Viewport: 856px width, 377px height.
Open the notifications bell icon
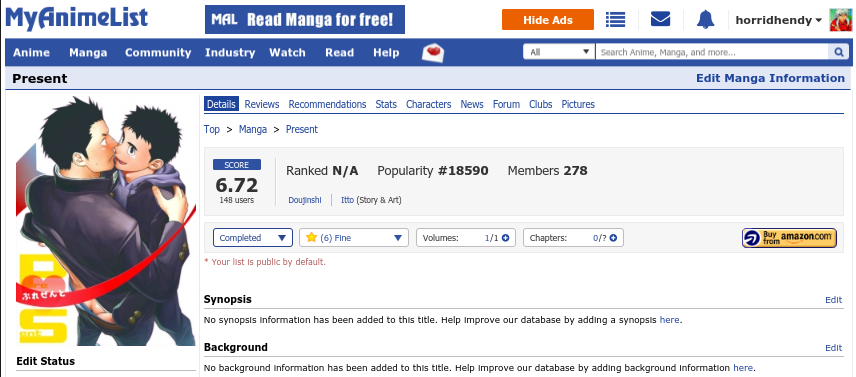pos(705,20)
